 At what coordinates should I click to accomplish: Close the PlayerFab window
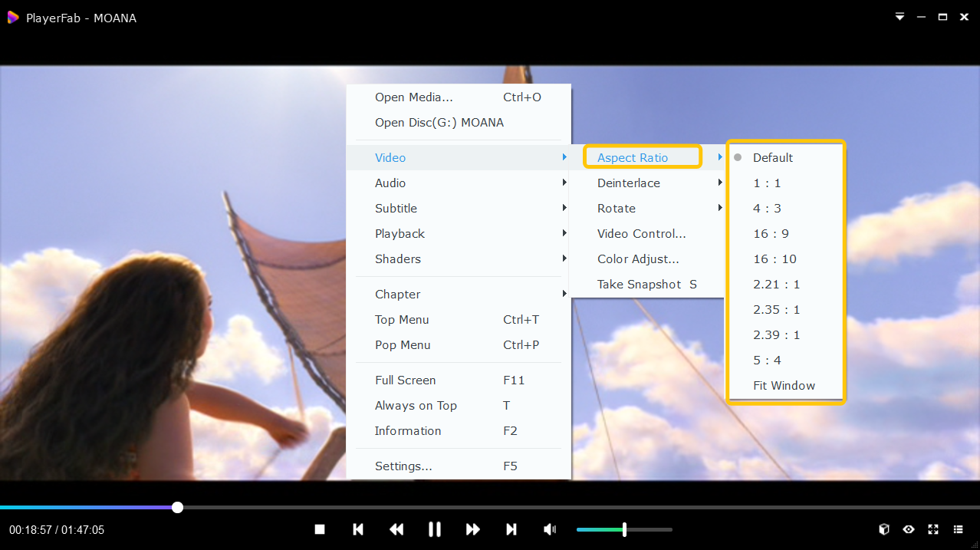(964, 17)
